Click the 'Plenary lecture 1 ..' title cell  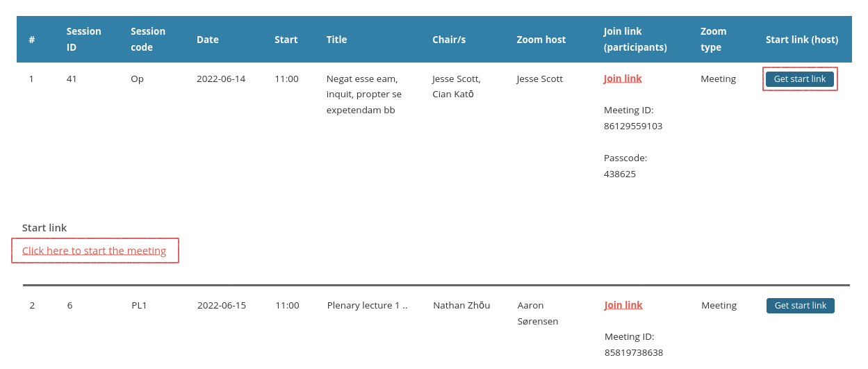click(x=367, y=305)
